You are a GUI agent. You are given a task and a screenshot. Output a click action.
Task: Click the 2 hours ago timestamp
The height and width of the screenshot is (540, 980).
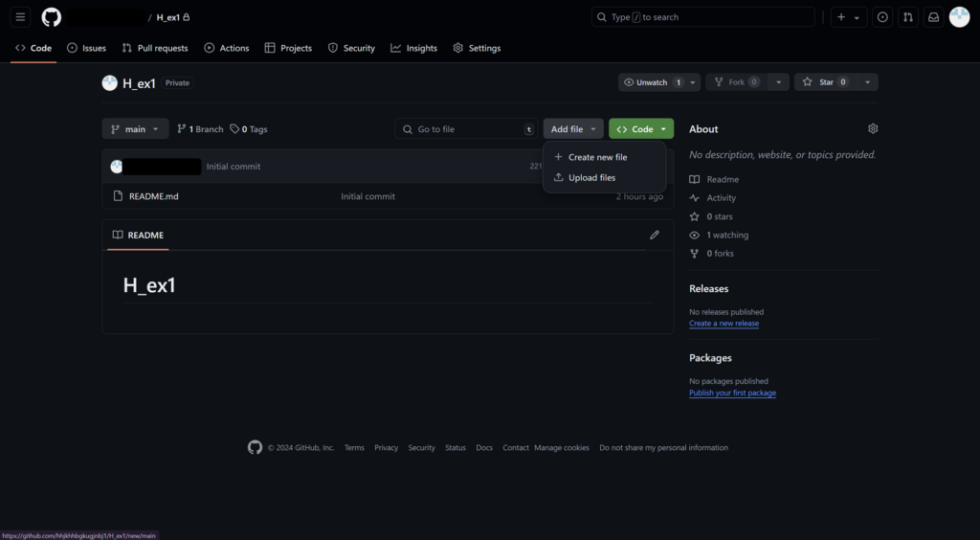(x=639, y=196)
